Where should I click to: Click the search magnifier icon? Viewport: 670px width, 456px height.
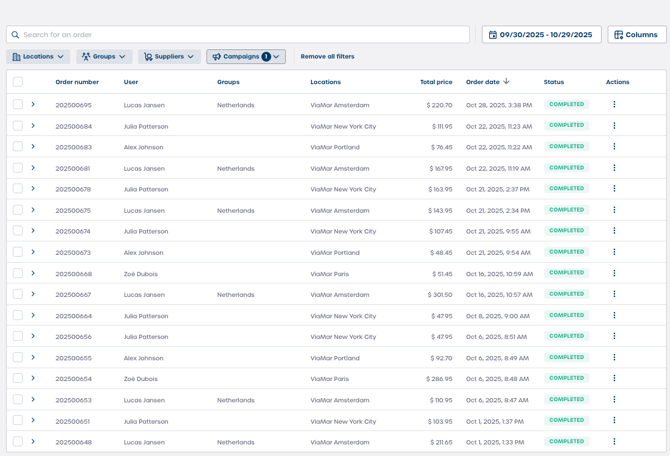[x=16, y=35]
